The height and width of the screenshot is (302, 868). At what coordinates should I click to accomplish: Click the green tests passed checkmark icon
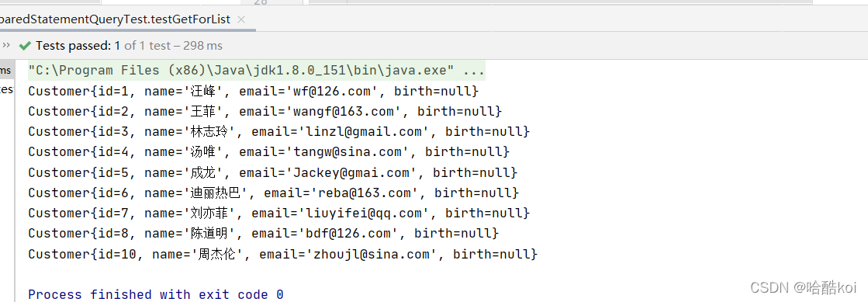tap(25, 46)
